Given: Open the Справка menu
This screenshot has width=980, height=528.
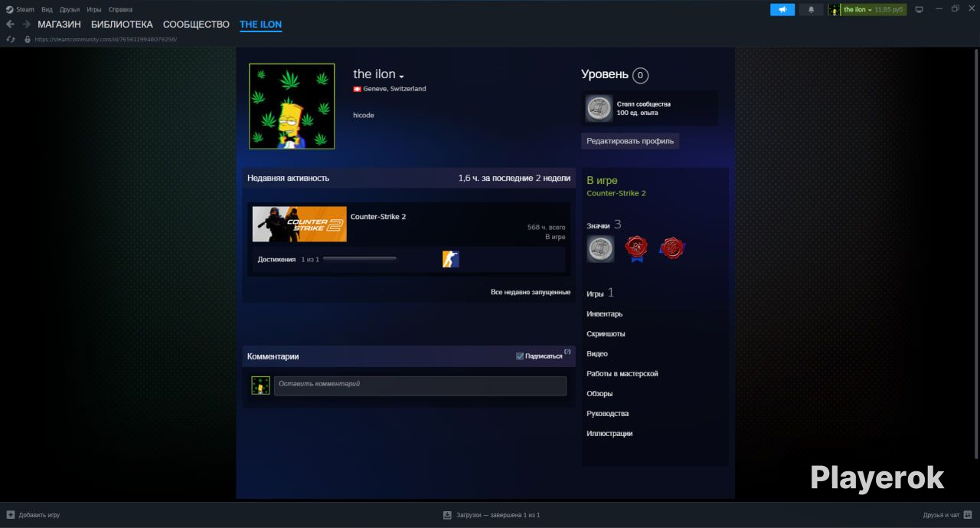Looking at the screenshot, I should click(x=120, y=9).
